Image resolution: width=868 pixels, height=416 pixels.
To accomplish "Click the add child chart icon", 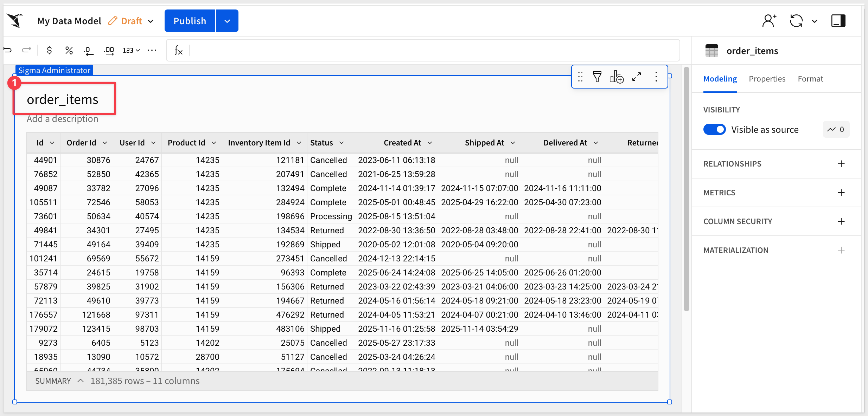I will point(617,77).
